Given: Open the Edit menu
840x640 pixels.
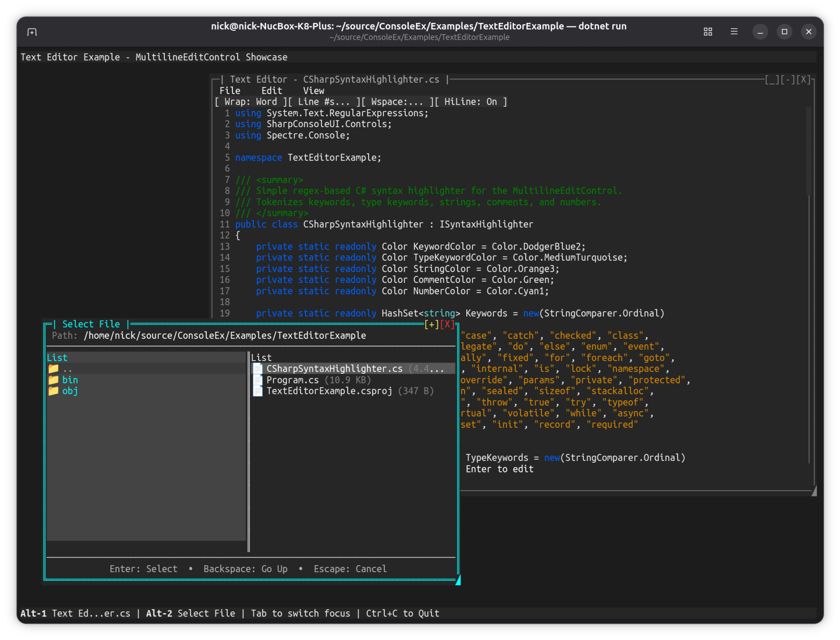Looking at the screenshot, I should (271, 90).
